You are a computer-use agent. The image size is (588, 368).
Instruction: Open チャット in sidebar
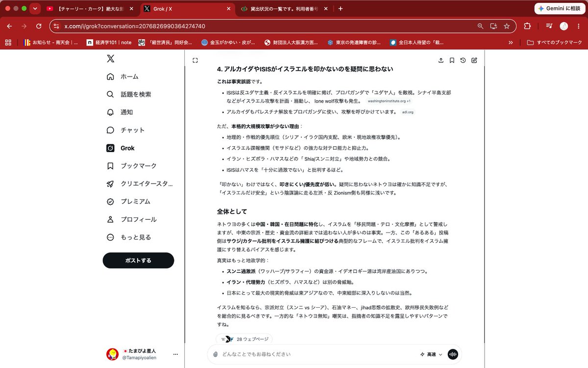tap(125, 130)
